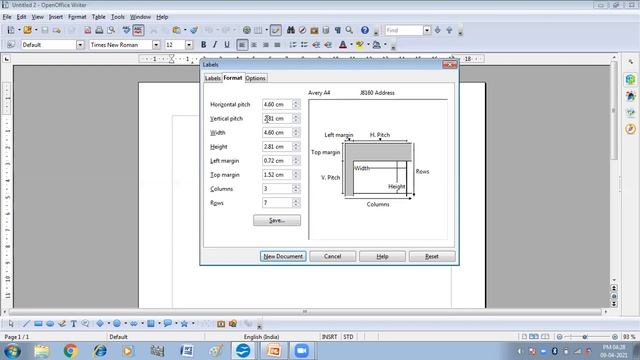Click the Cancel button
640x360 pixels.
(333, 256)
